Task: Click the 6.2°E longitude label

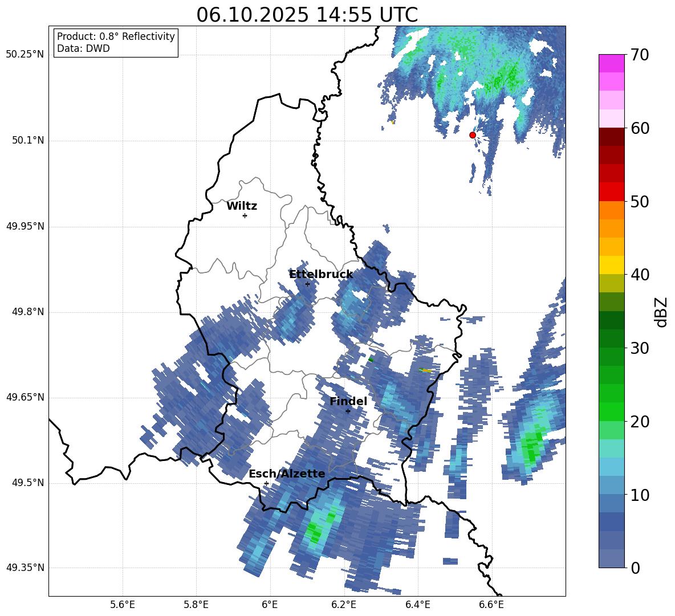Action: (x=344, y=605)
